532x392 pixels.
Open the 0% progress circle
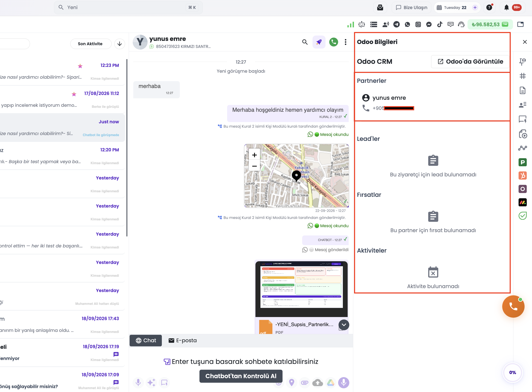pyautogui.click(x=513, y=373)
